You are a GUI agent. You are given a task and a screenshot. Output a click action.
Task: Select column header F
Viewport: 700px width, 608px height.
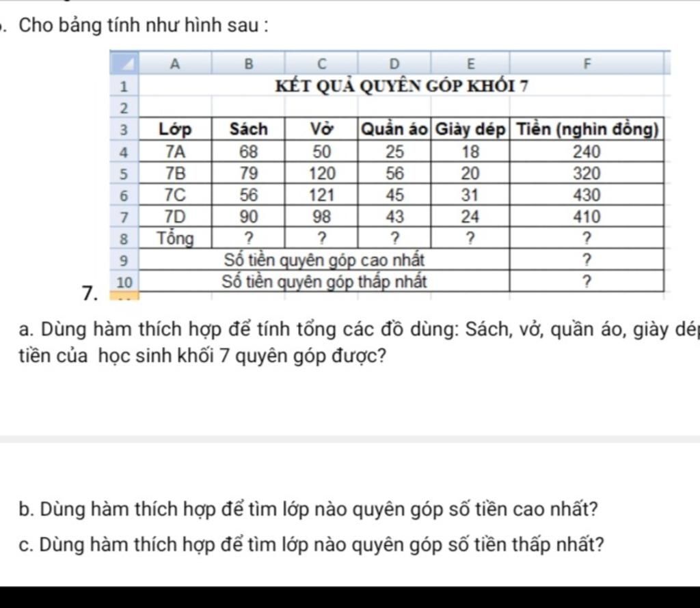[x=587, y=63]
